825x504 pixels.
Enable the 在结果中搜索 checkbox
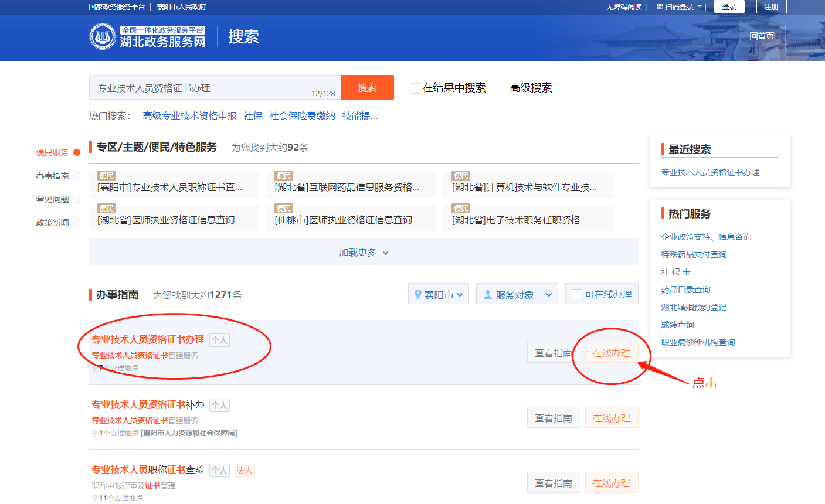point(415,88)
